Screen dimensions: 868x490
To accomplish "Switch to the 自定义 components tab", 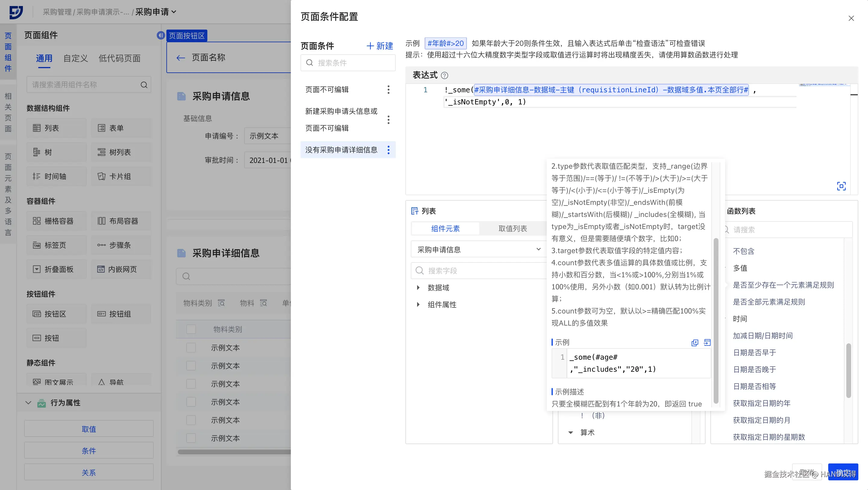I will pyautogui.click(x=75, y=58).
